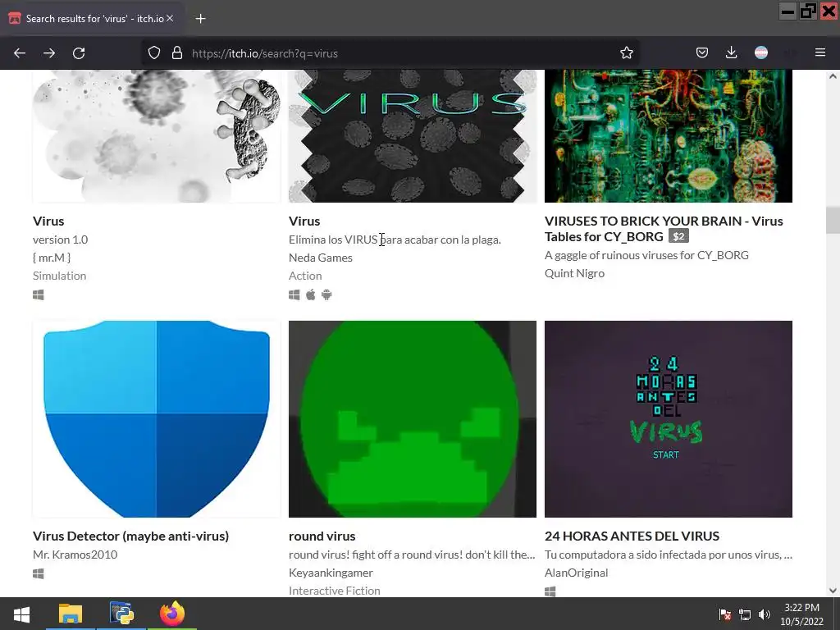Open VIRUSES TO BRICK YOUR BRAIN title link
The height and width of the screenshot is (630, 840).
(x=664, y=229)
